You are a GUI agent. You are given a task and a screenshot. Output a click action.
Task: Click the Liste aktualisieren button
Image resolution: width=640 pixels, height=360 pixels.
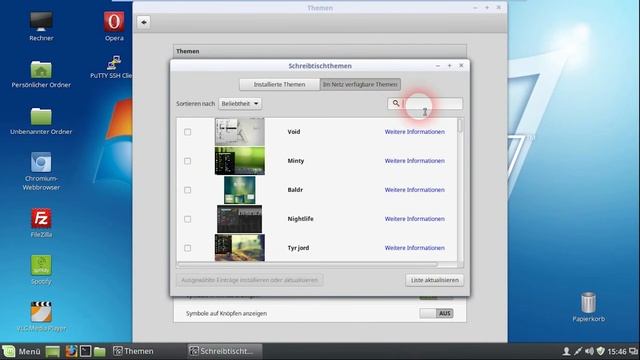pyautogui.click(x=434, y=280)
